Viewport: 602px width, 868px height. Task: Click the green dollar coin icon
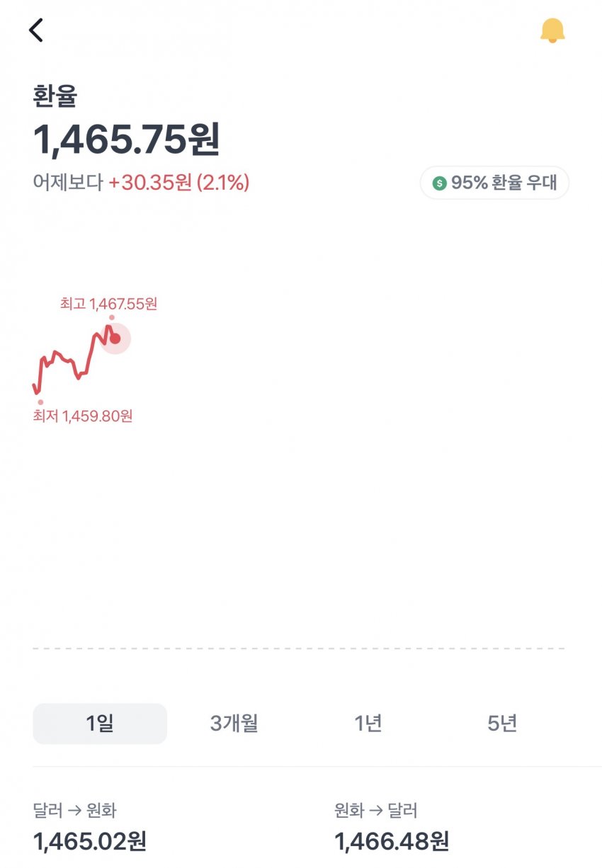[x=439, y=183]
